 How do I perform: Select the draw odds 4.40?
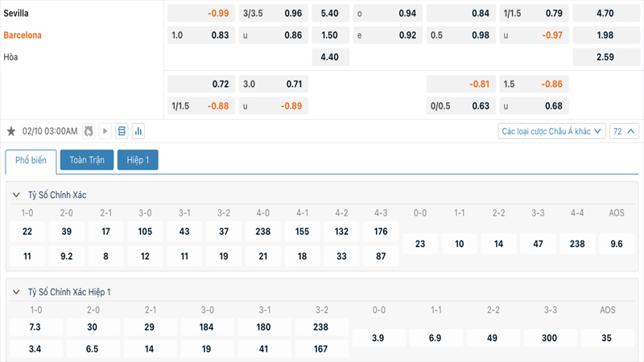point(330,57)
